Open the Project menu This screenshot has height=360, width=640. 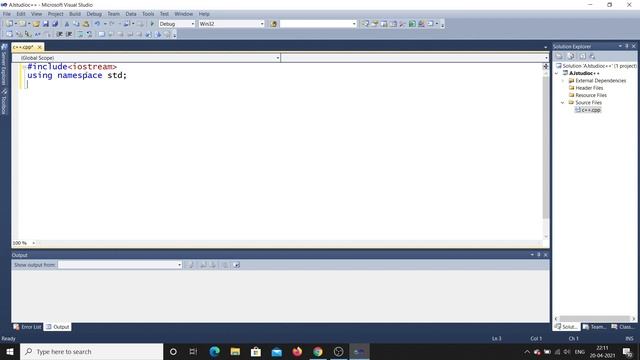tap(56, 14)
